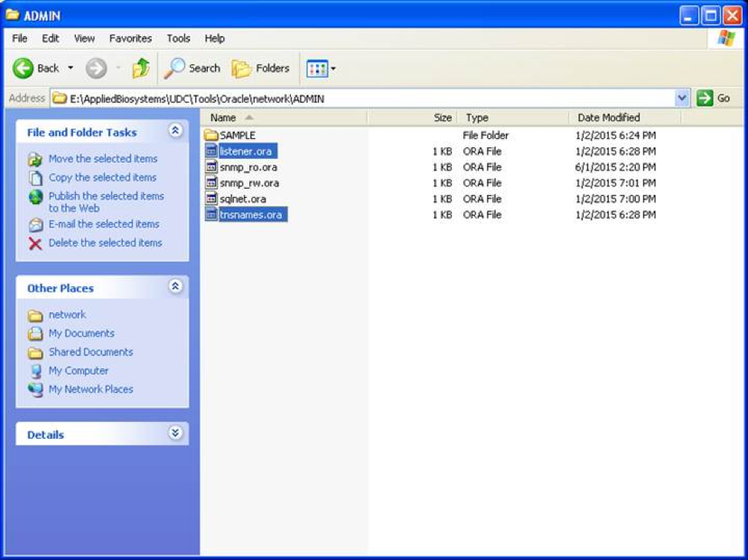
Task: Toggle the Folders pane button
Action: click(x=261, y=68)
